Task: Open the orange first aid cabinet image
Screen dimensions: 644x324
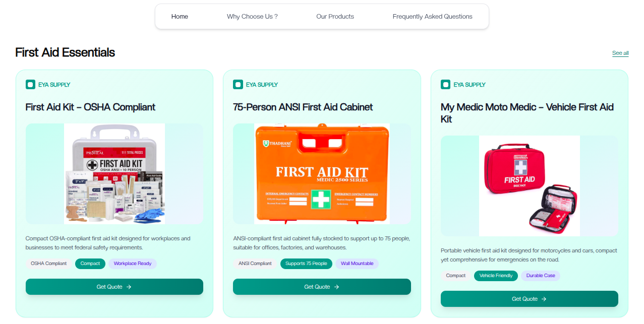Action: (322, 174)
